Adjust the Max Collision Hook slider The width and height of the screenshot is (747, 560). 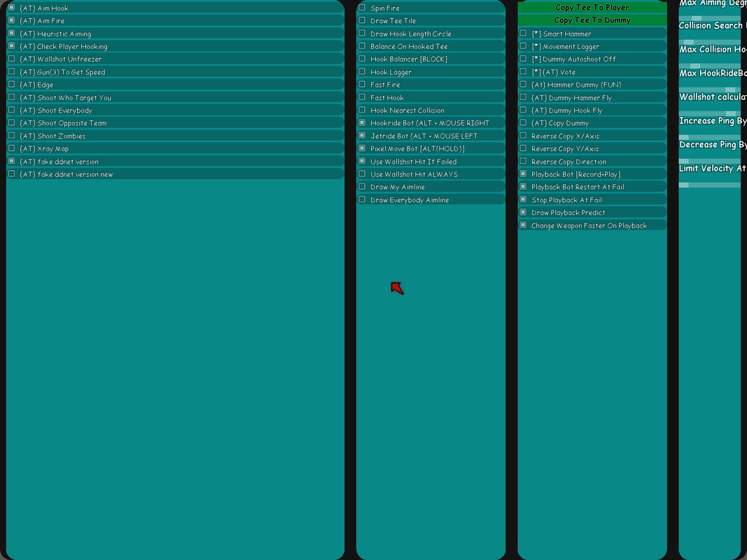point(710,66)
